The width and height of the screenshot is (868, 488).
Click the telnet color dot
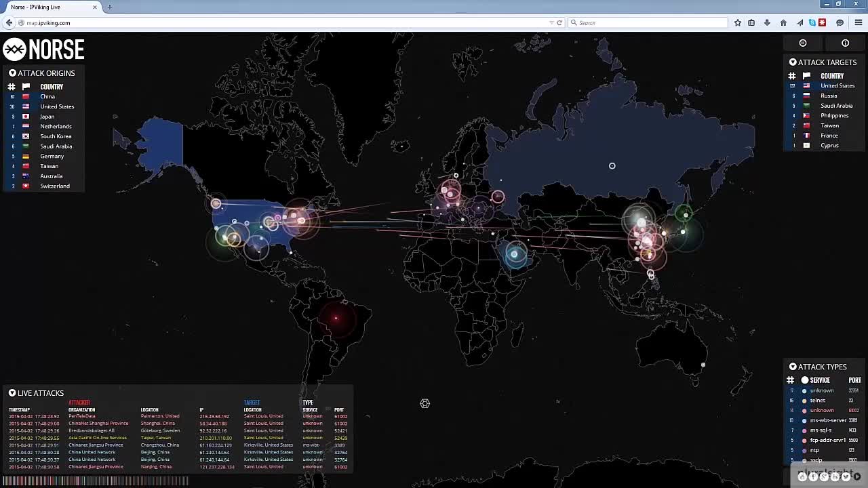[x=804, y=401]
